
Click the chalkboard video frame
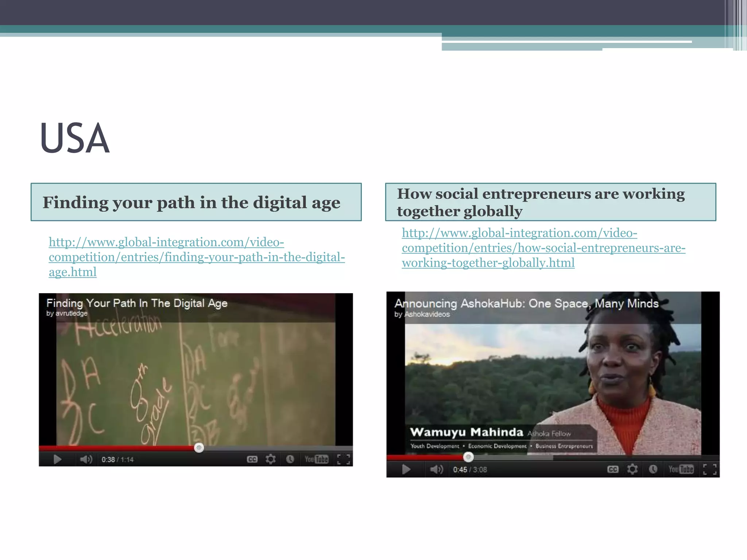(x=196, y=379)
